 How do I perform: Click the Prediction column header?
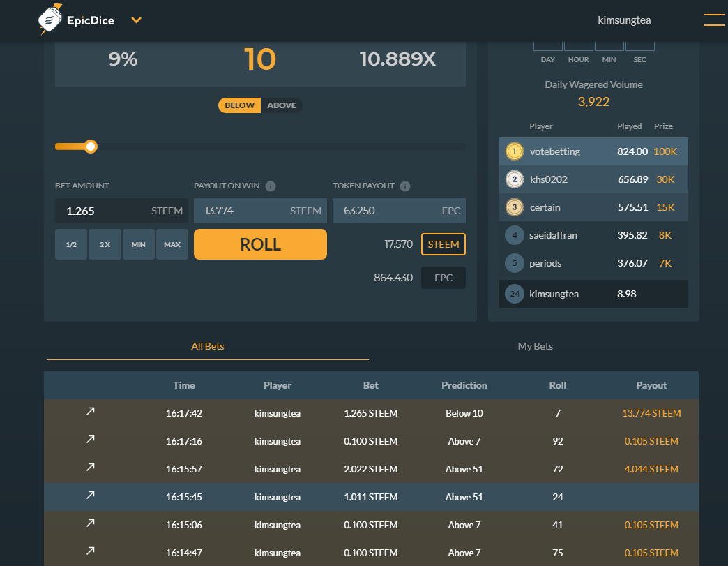464,385
